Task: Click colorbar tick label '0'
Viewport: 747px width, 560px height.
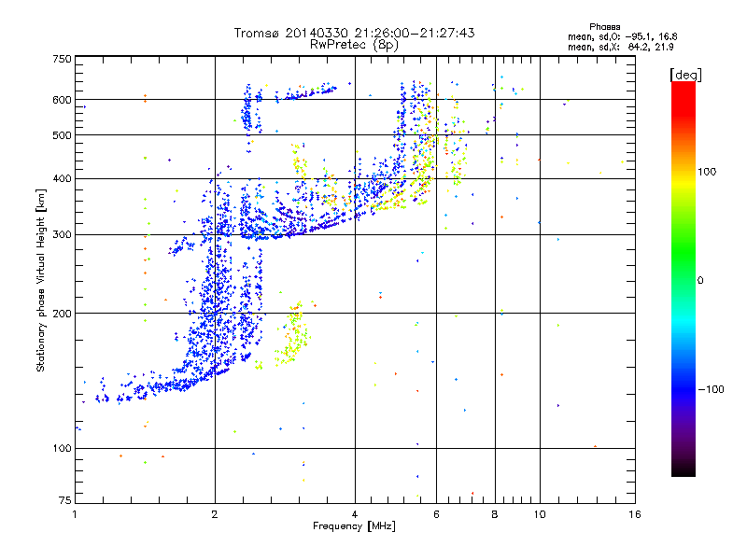Action: coord(700,281)
